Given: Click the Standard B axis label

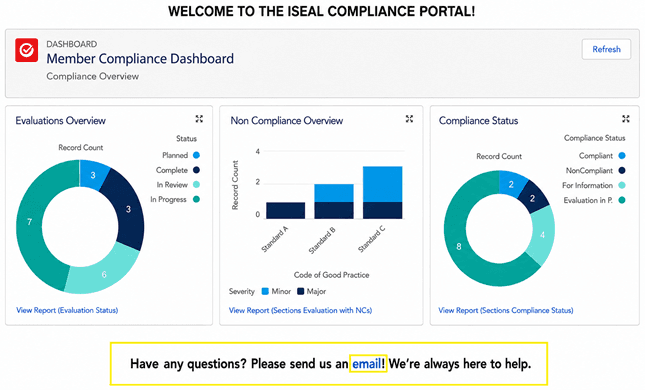Looking at the screenshot, I should point(322,240).
